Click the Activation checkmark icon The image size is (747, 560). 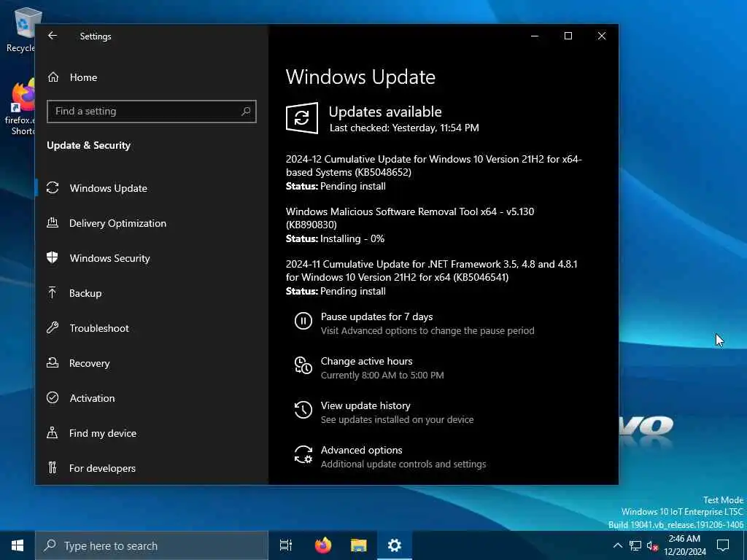(x=53, y=397)
